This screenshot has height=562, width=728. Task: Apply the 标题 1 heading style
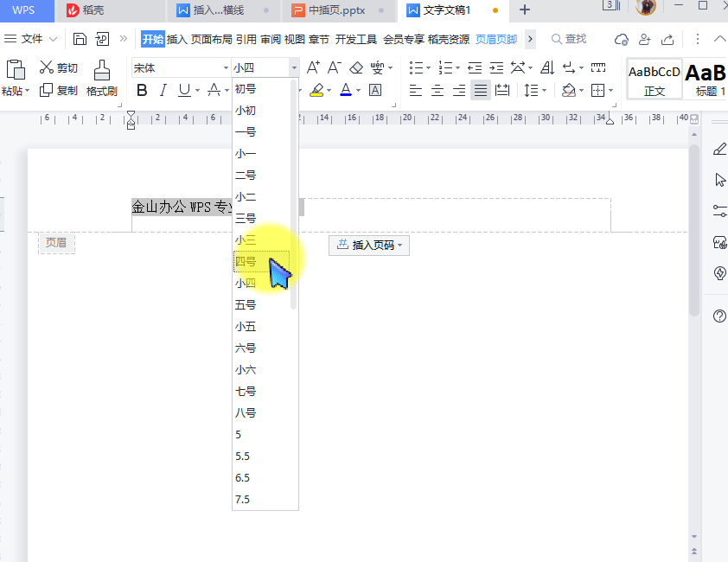706,79
